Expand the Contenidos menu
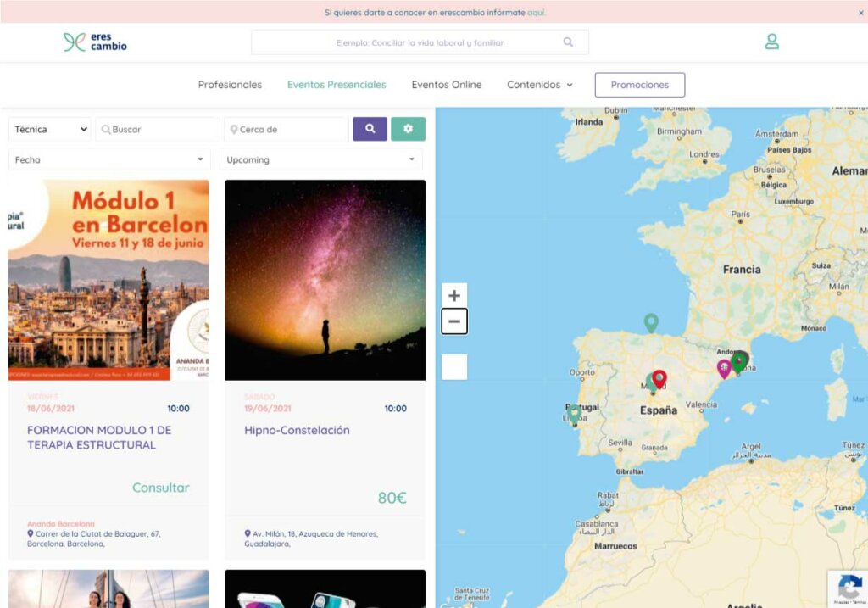 pyautogui.click(x=540, y=85)
